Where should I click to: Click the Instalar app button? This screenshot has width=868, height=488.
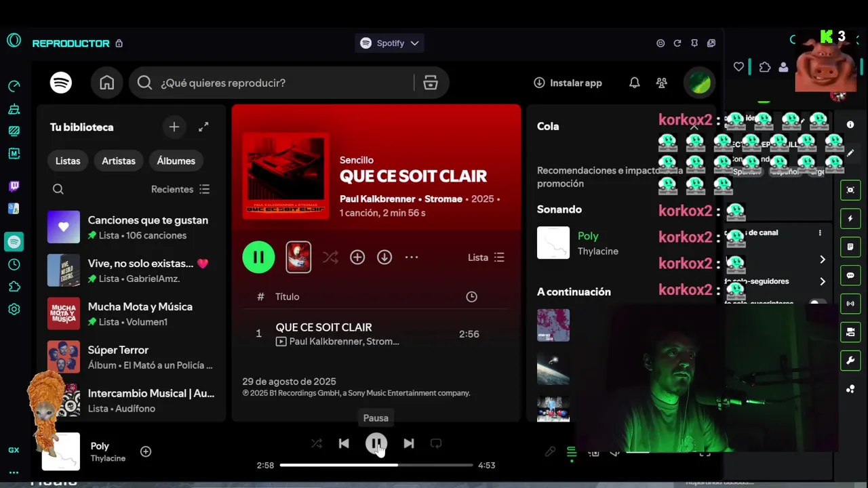click(x=568, y=83)
